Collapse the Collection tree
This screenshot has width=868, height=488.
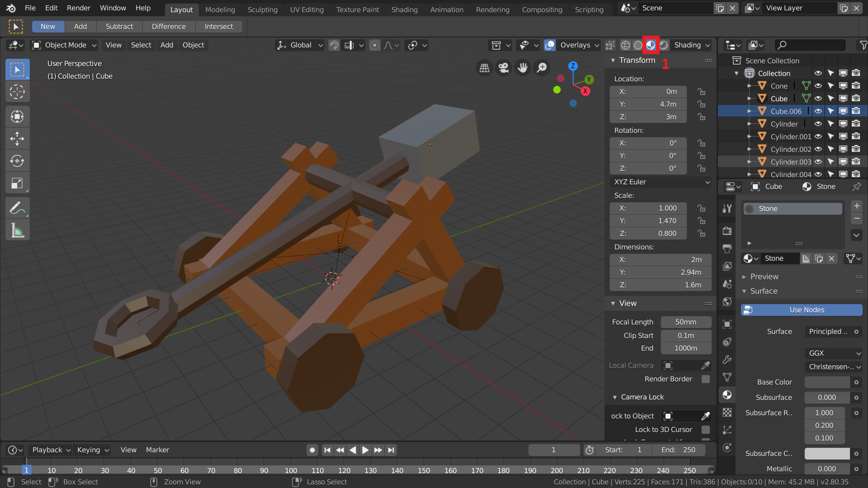737,73
